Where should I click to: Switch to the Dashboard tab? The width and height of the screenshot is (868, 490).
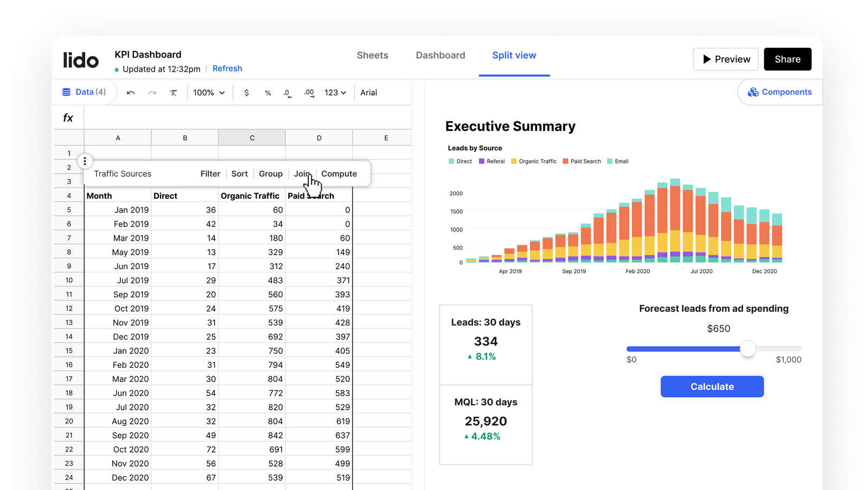(440, 55)
